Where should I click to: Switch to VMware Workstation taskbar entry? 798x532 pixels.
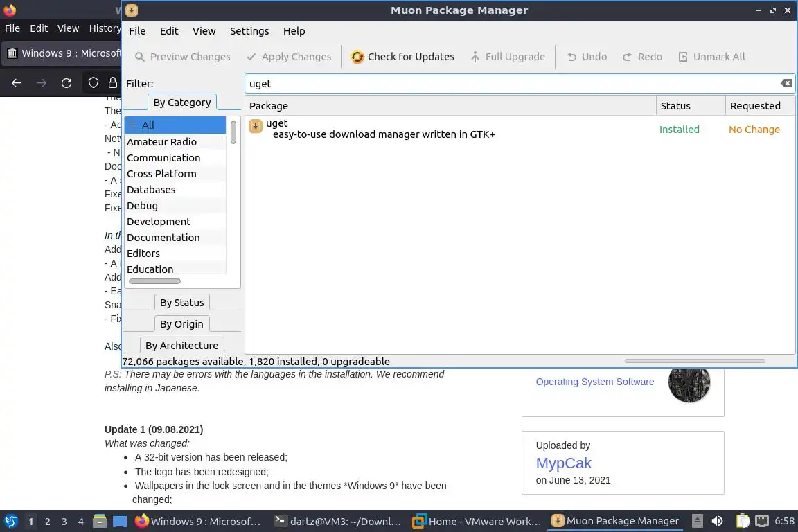click(477, 522)
